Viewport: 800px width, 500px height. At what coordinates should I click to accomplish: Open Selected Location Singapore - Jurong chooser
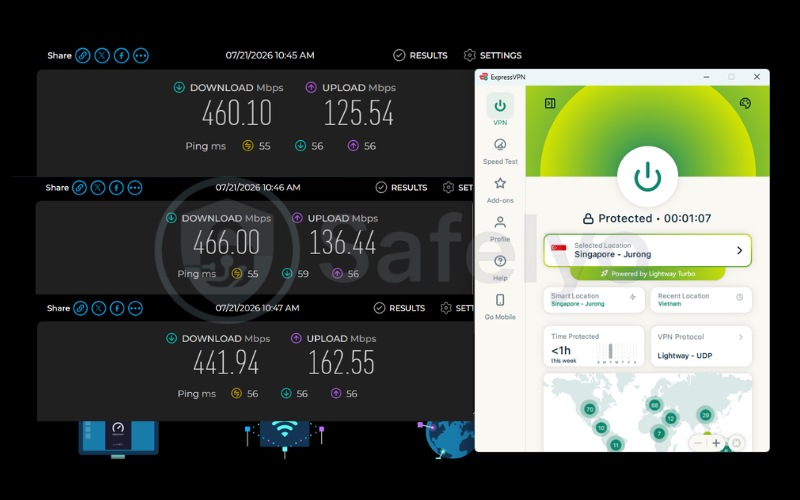[x=647, y=250]
